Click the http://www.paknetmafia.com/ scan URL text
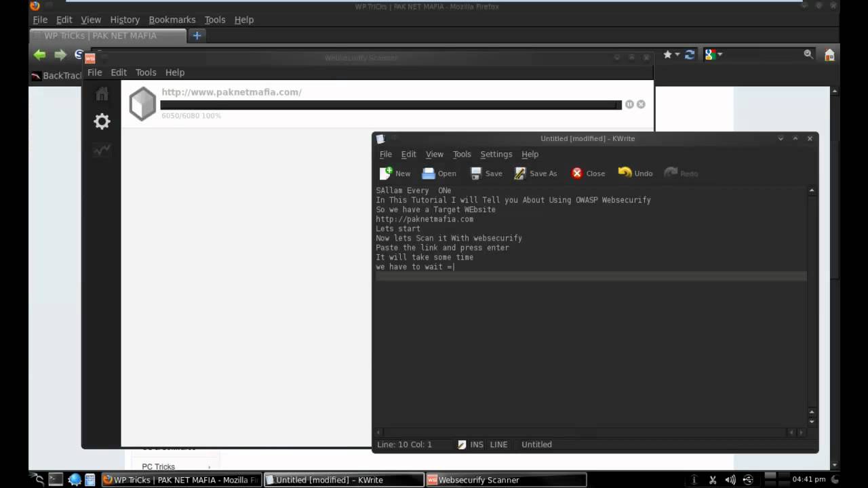 [x=231, y=92]
